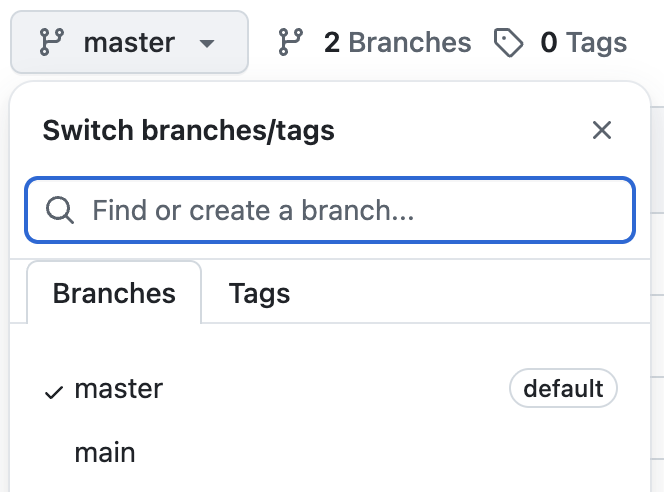Expand the master branch dropdown caret

207,44
